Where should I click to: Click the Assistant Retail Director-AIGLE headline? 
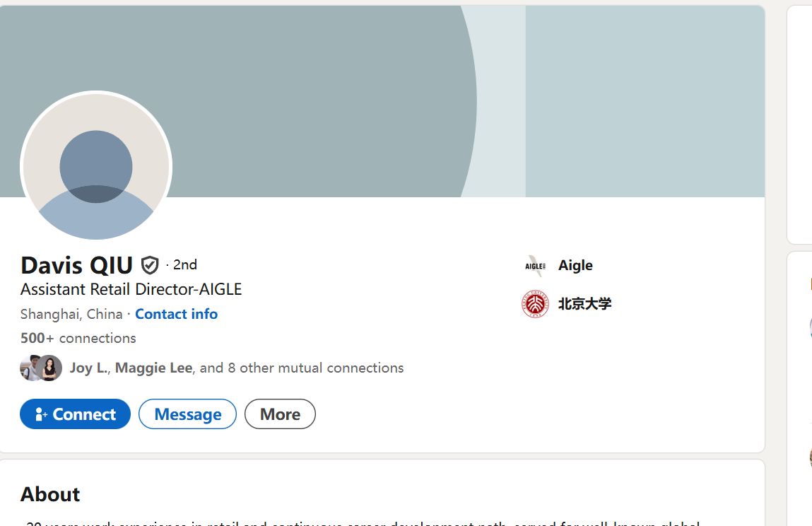pyautogui.click(x=131, y=289)
